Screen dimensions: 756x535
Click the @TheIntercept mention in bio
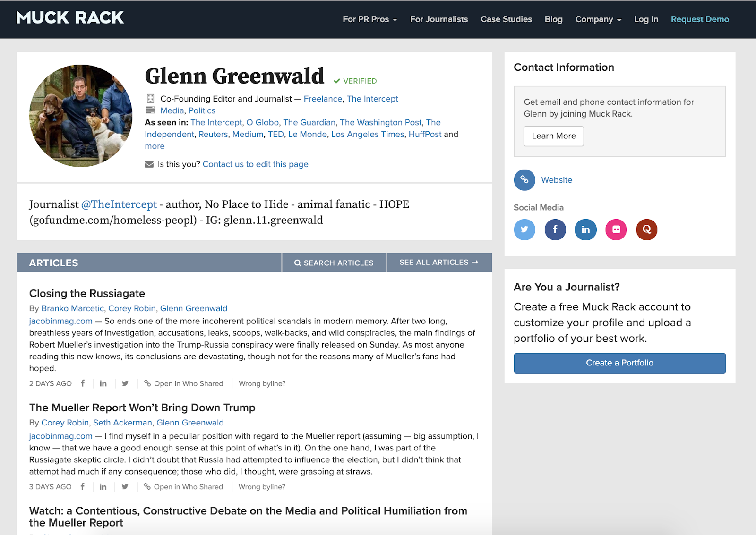pos(119,204)
